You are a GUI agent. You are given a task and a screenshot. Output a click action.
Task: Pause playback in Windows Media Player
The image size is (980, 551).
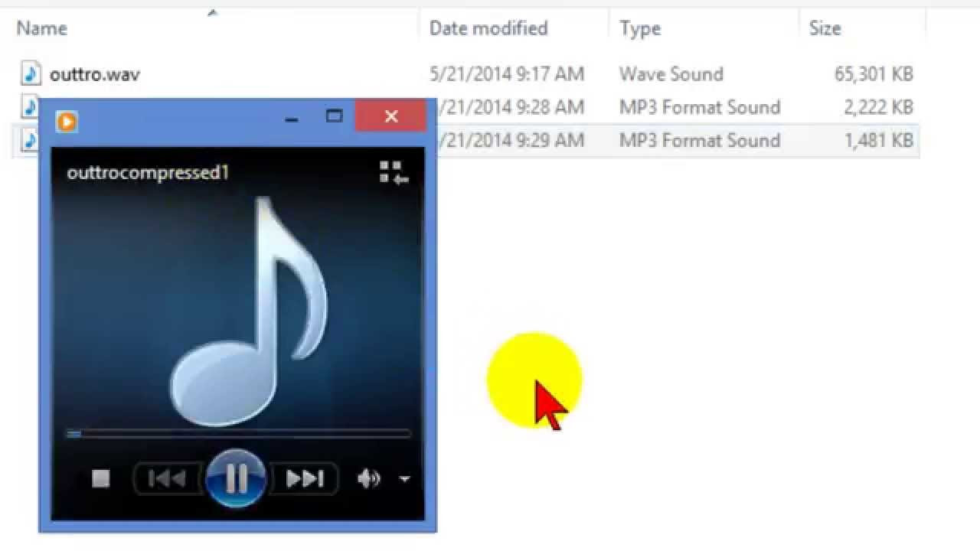tap(236, 479)
